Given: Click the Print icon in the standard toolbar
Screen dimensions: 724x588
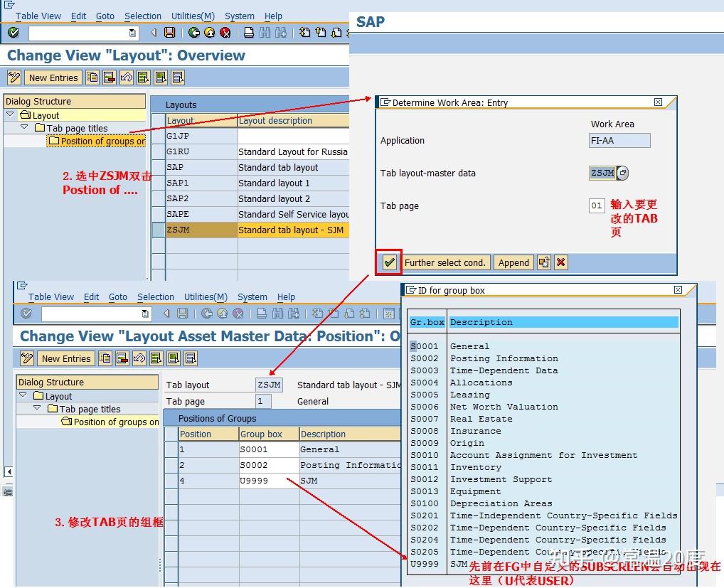Looking at the screenshot, I should 250,33.
